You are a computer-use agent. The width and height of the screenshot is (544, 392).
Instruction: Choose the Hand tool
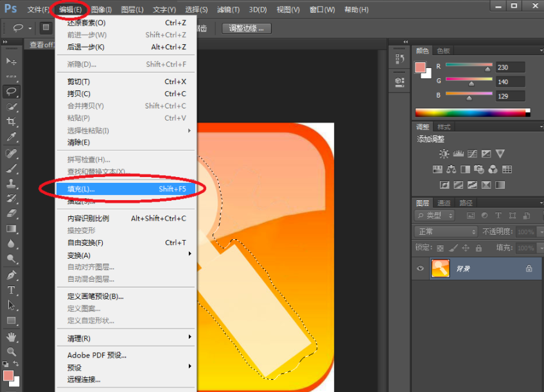point(12,336)
